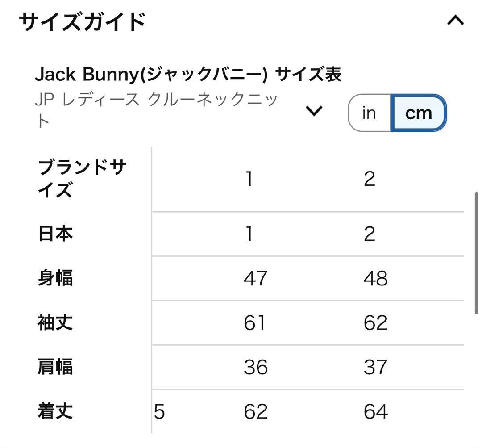Select the 肩幅 row label

54,367
